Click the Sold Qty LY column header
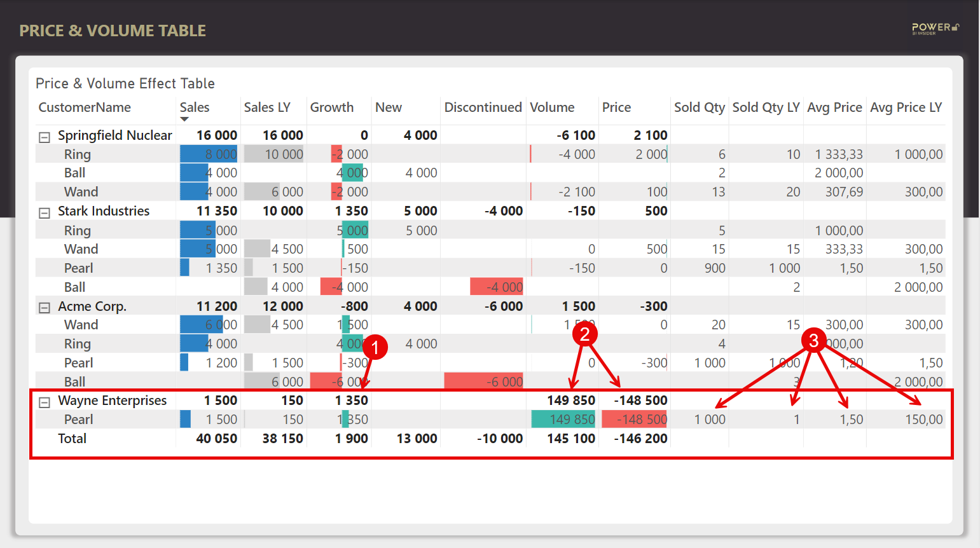 pos(766,107)
